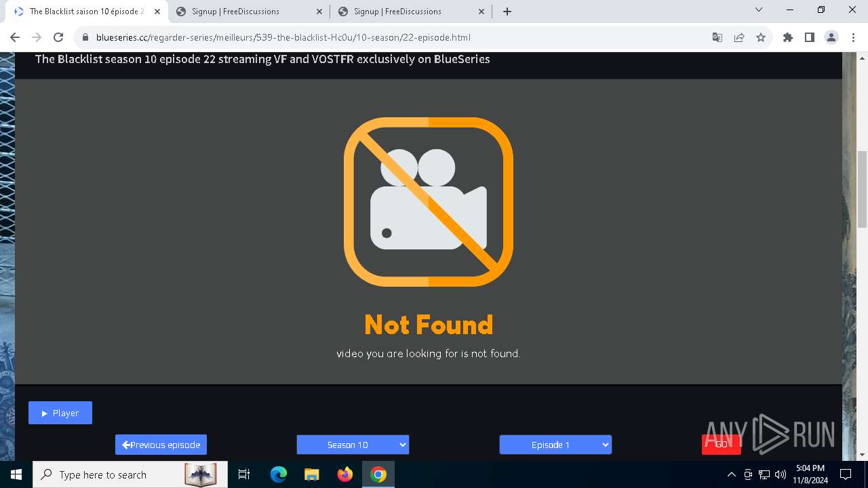This screenshot has height=488, width=868.
Task: Open Task View on the taskbar
Action: tap(244, 474)
